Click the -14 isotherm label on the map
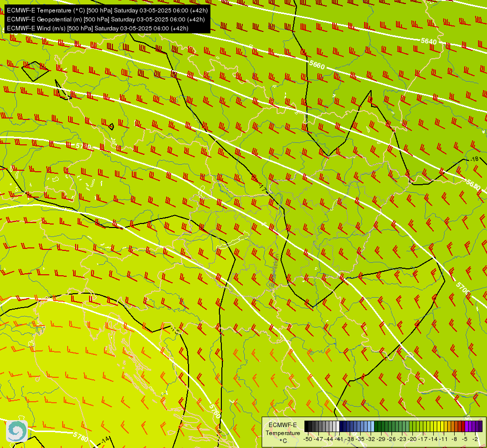 [x=105, y=440]
